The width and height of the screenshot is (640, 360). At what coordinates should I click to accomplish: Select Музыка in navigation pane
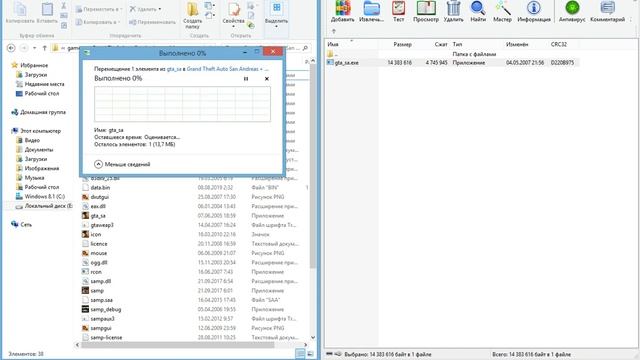[x=34, y=178]
